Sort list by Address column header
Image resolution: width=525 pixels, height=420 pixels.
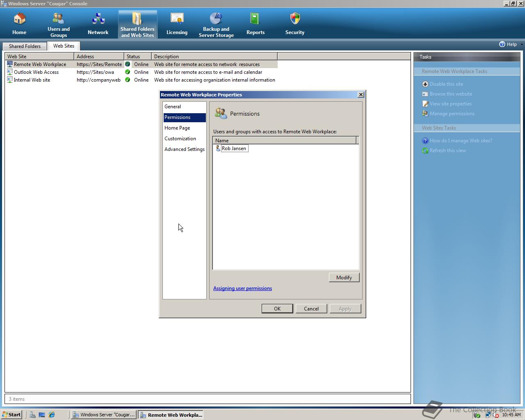click(99, 57)
